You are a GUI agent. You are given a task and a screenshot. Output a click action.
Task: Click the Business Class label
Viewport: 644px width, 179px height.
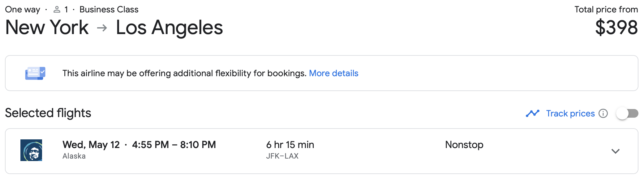pos(109,10)
